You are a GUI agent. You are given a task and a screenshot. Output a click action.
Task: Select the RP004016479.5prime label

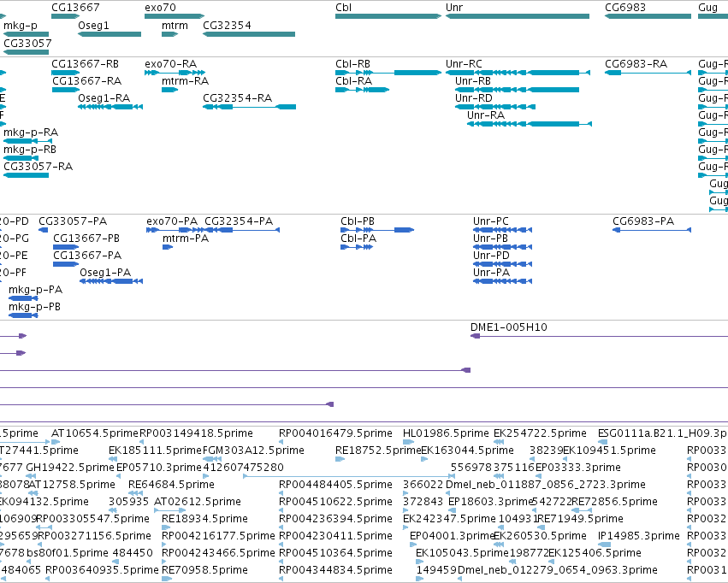point(335,433)
